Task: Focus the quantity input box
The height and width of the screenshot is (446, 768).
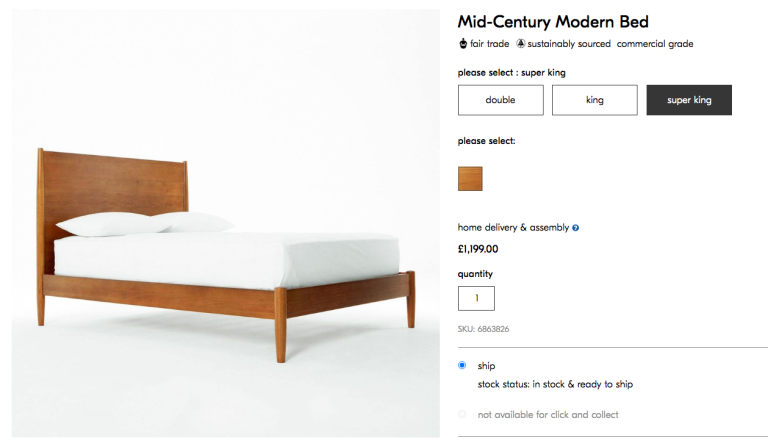Action: coord(476,298)
